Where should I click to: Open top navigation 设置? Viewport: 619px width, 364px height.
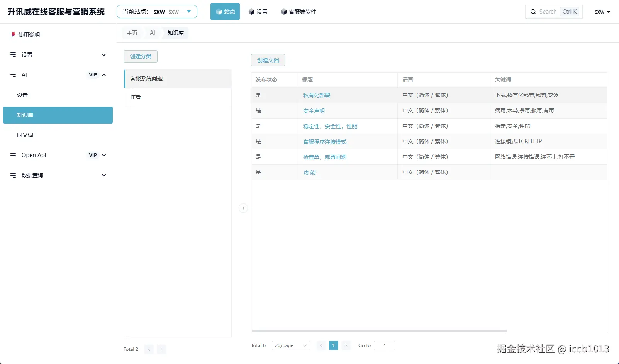(258, 12)
